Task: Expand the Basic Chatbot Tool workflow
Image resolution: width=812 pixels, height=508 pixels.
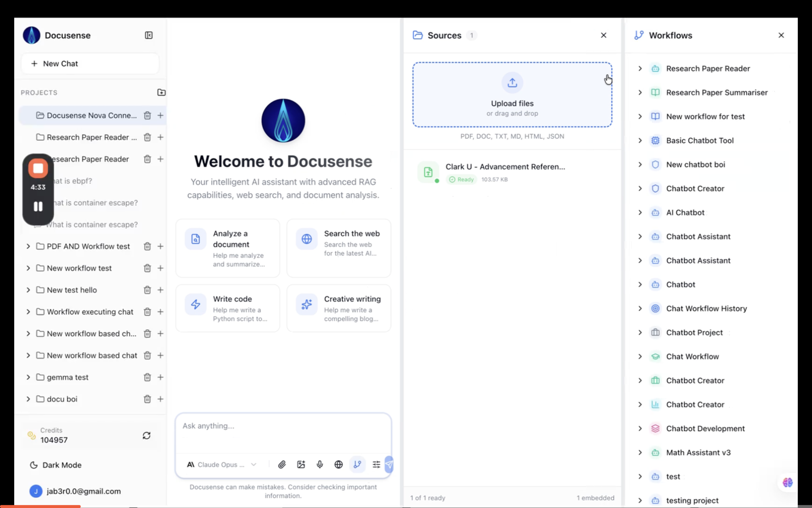Action: pyautogui.click(x=640, y=141)
